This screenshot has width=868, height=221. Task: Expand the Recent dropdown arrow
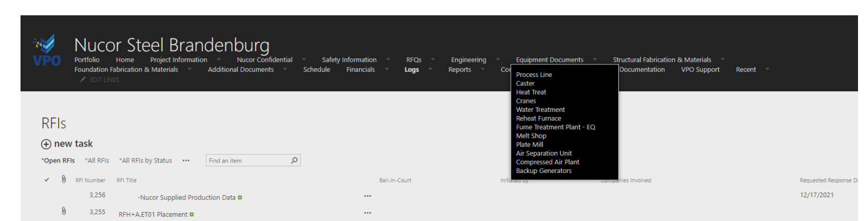[x=767, y=69]
